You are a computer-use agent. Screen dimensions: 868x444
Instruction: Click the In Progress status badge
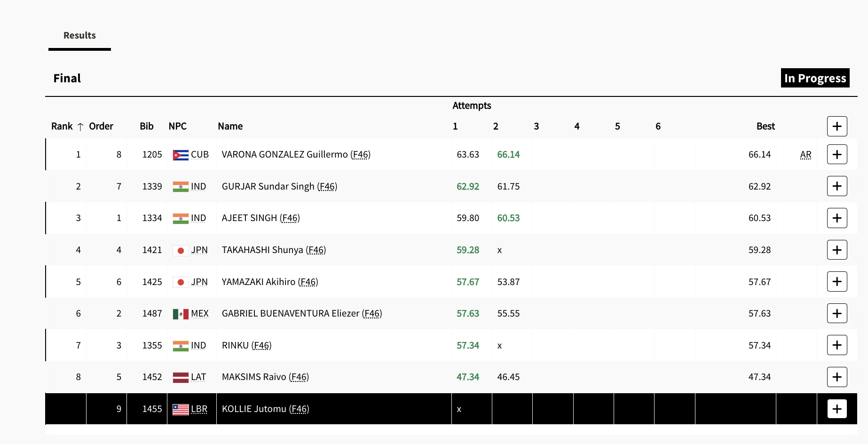click(815, 78)
